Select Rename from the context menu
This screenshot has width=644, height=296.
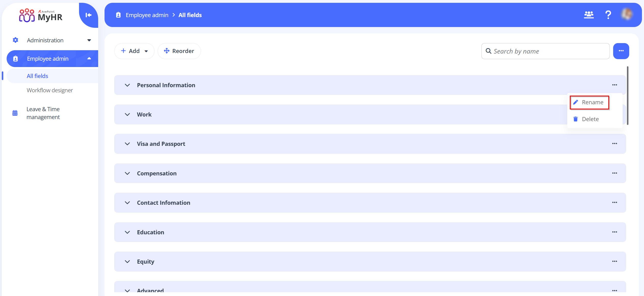[x=589, y=102]
